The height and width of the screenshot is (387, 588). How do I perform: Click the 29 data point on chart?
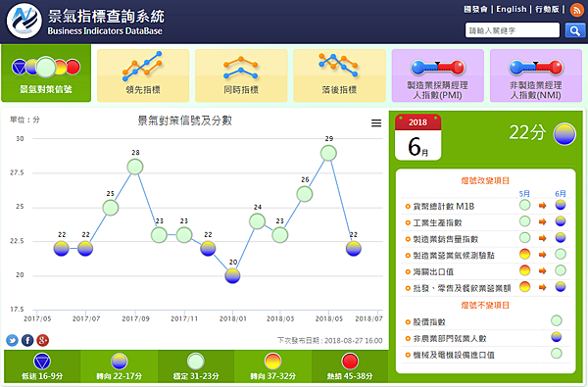point(328,153)
